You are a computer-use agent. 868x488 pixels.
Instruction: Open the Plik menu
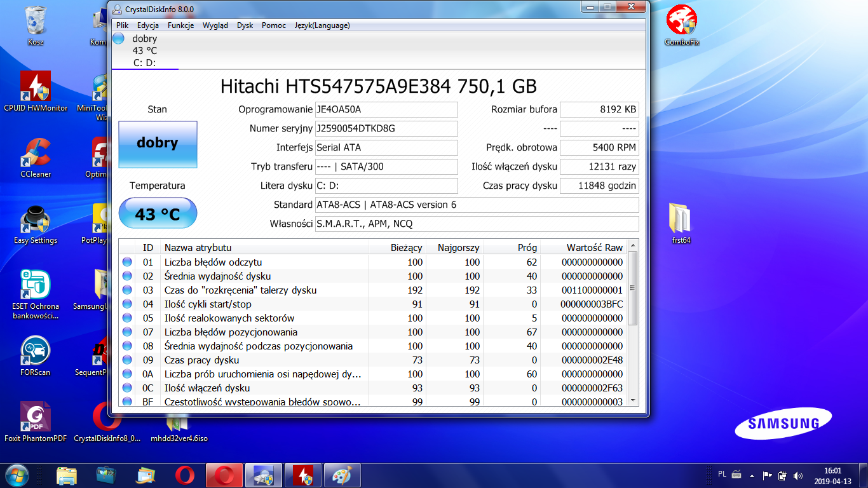click(x=123, y=25)
